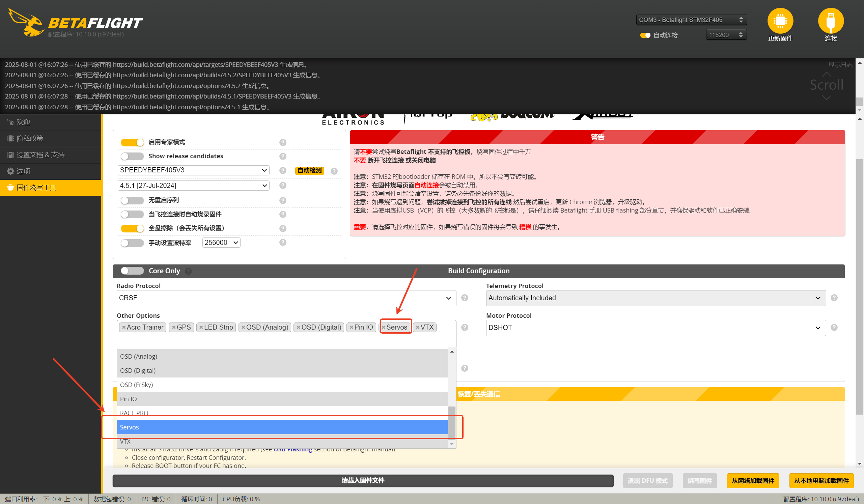The image size is (864, 504).
Task: Open 115200 baud rate dropdown
Action: 726,35
